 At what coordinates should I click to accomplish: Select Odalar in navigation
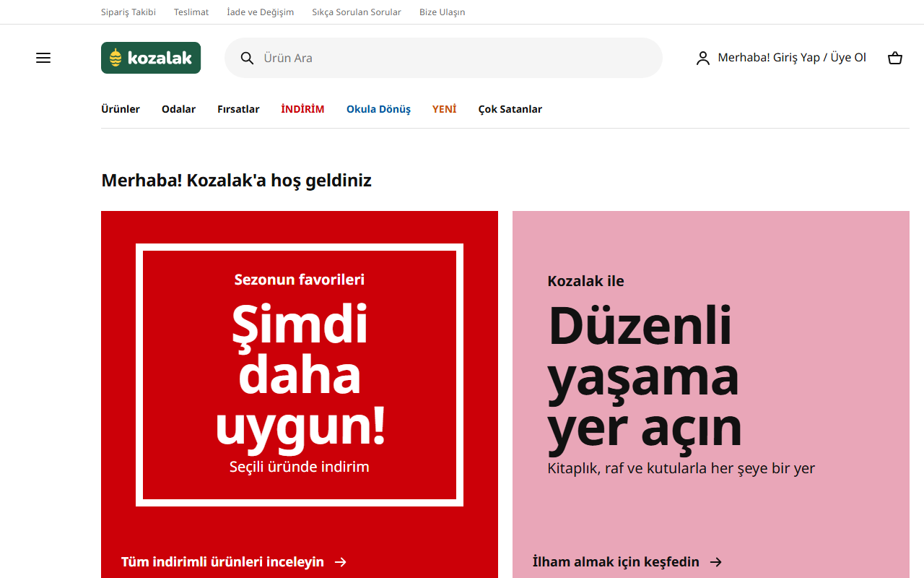(x=178, y=109)
